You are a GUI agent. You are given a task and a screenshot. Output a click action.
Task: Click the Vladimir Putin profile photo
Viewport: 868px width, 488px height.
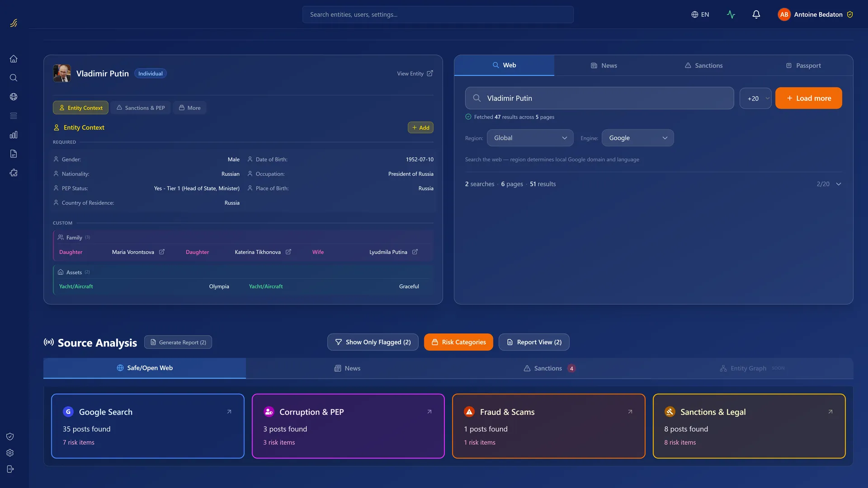tap(62, 73)
